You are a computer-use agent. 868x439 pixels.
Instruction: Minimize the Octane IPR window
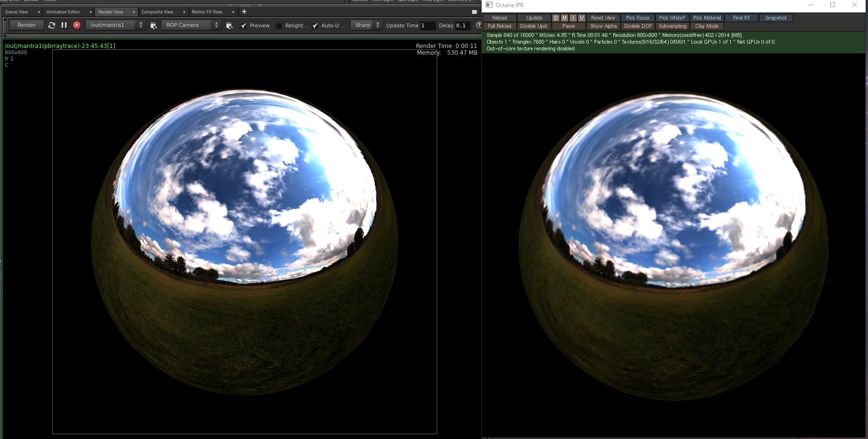[811, 5]
